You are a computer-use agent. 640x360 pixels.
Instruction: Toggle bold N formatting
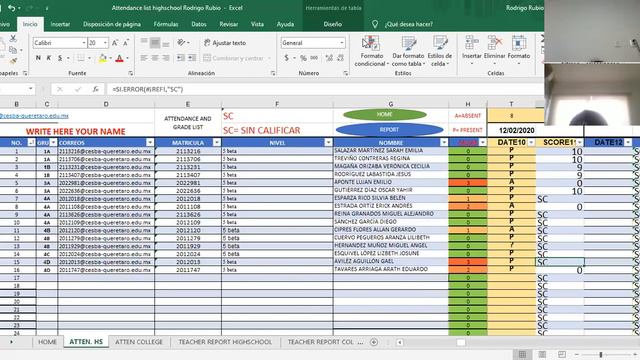click(38, 58)
